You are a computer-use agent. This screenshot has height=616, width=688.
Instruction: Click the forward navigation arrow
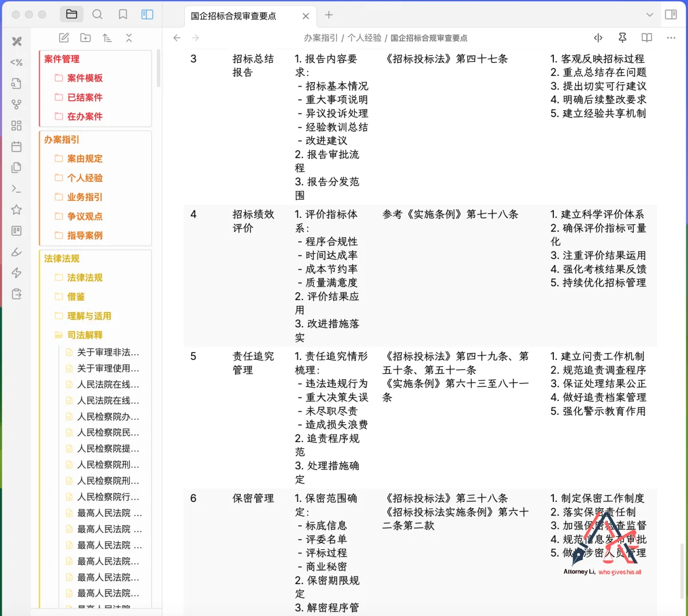click(x=195, y=38)
